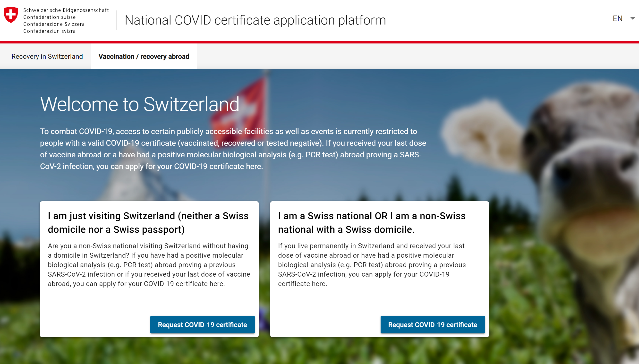
Task: Click the Confederazione Svizzera text line
Action: (54, 24)
